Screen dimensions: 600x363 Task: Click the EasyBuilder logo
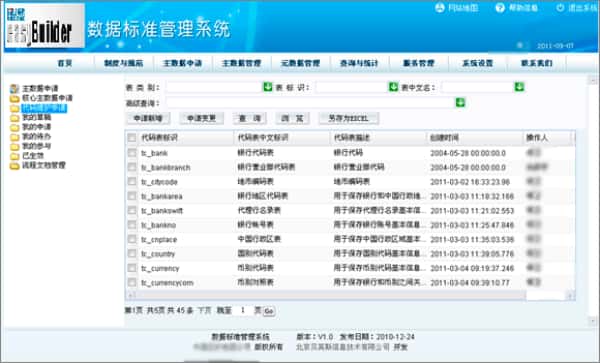tap(45, 26)
